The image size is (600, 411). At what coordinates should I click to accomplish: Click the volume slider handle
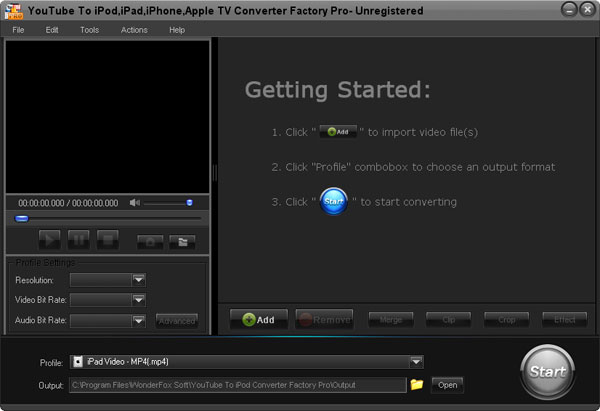(189, 203)
